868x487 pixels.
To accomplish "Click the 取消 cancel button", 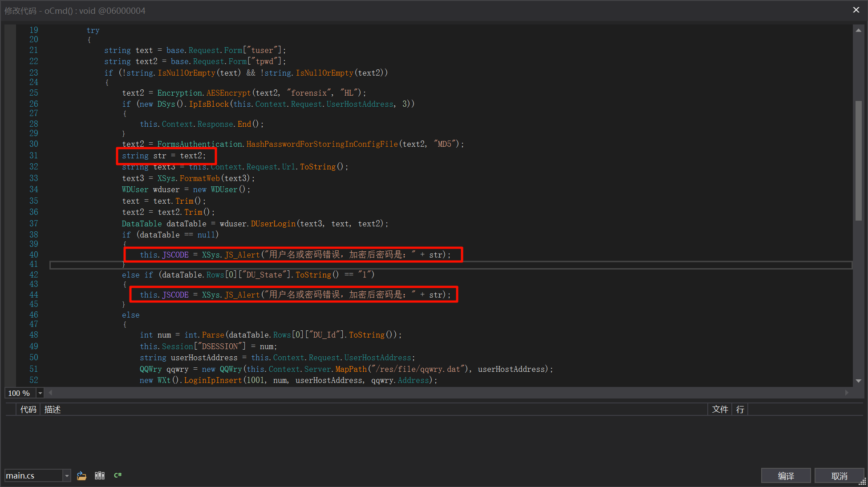I will (839, 476).
